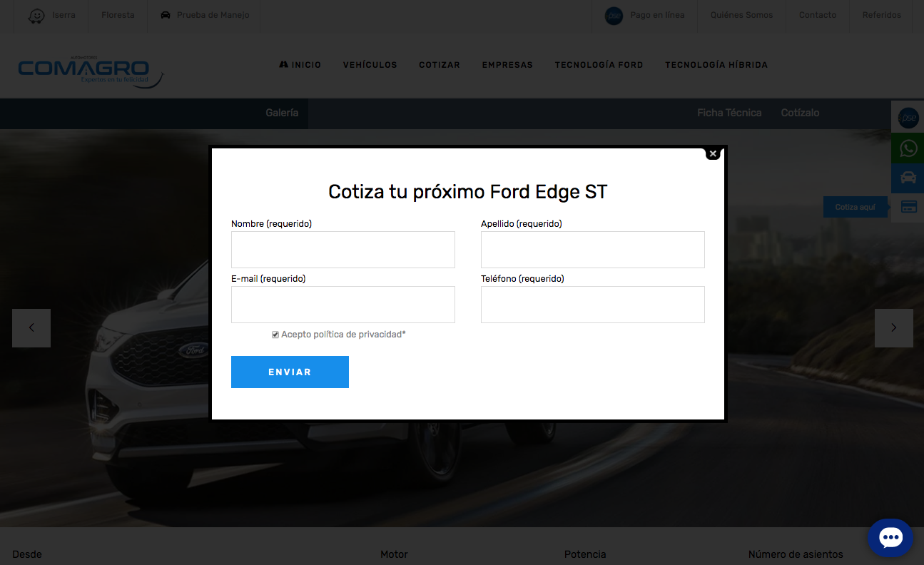Click the car icon beside Prueba de Manejo
Image resolution: width=924 pixels, height=565 pixels.
[x=166, y=15]
